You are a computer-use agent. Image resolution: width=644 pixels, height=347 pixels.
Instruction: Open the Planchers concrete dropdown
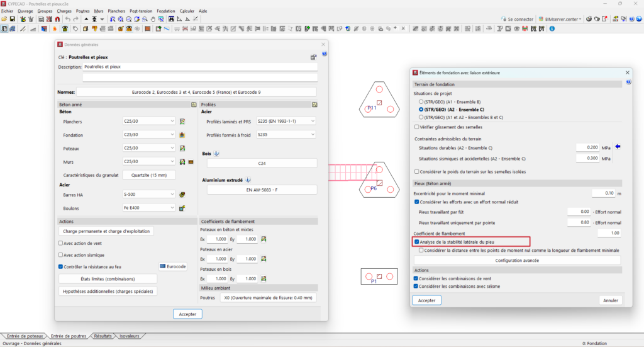pos(149,122)
